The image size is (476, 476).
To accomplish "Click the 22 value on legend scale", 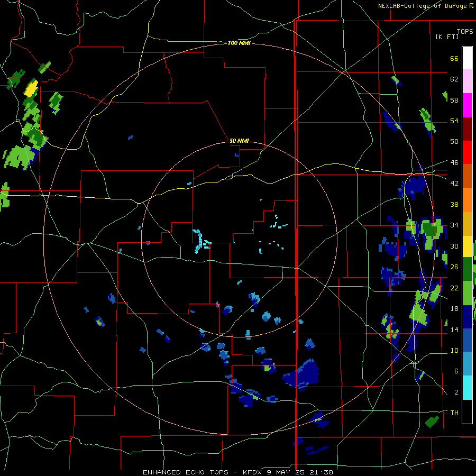I will 454,288.
